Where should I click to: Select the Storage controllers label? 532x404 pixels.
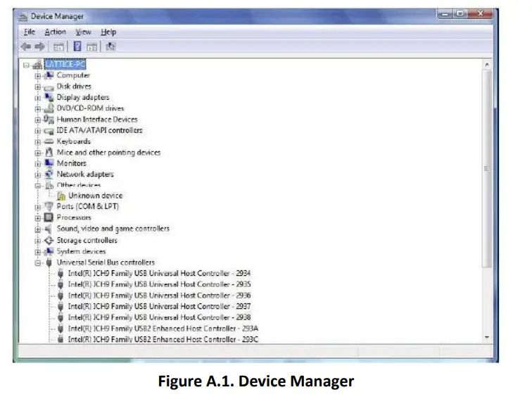[x=87, y=241]
